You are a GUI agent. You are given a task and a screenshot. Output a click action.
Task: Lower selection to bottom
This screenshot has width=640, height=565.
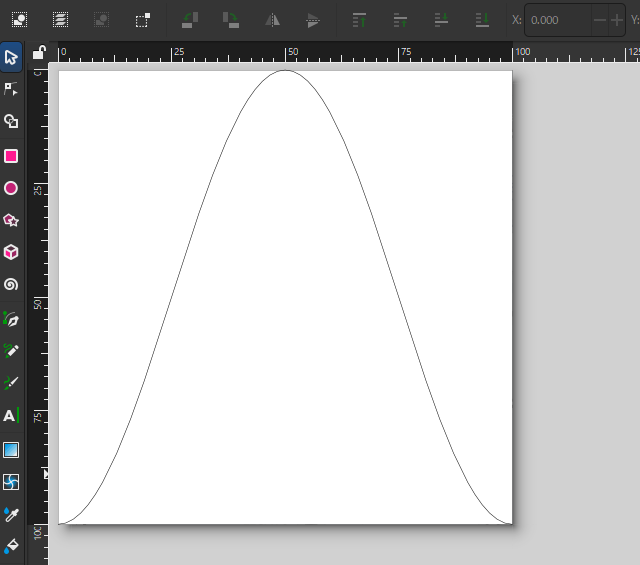coord(482,20)
